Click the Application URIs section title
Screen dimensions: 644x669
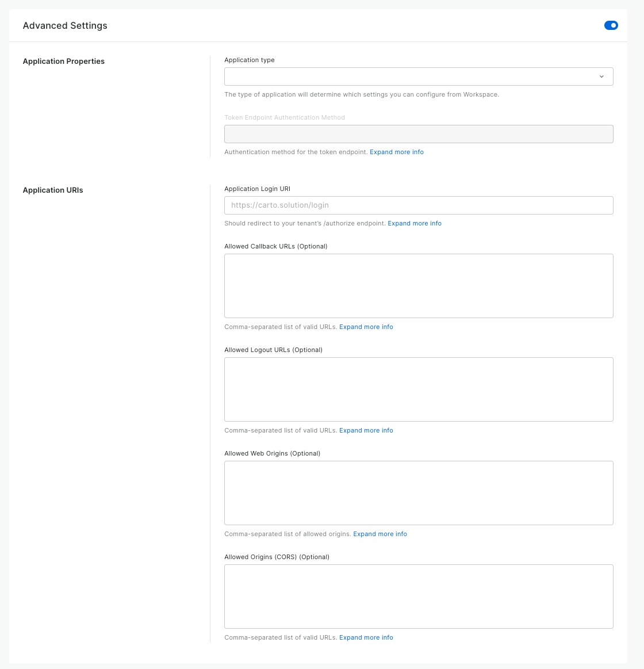[53, 190]
